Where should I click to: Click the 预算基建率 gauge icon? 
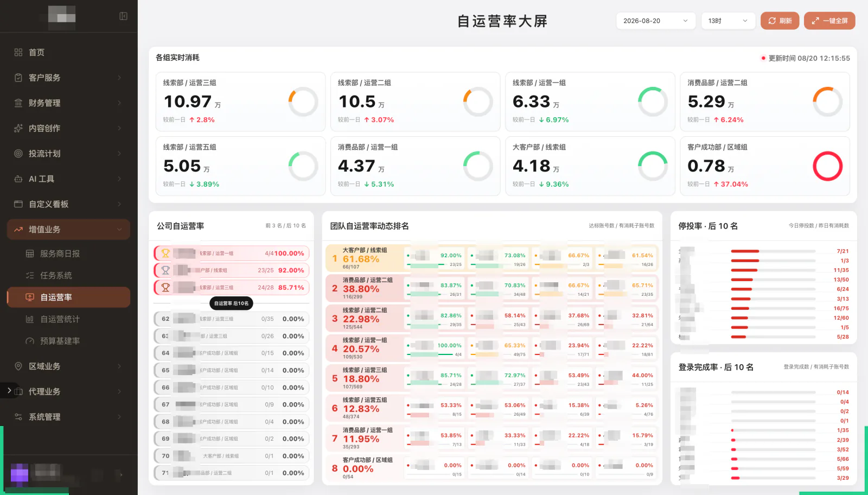(x=30, y=341)
